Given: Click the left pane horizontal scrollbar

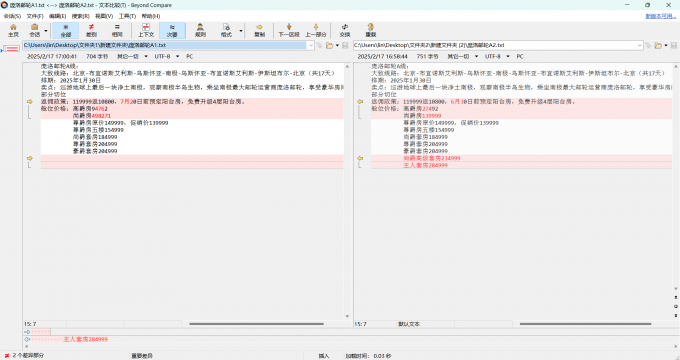Looking at the screenshot, I should (256, 324).
